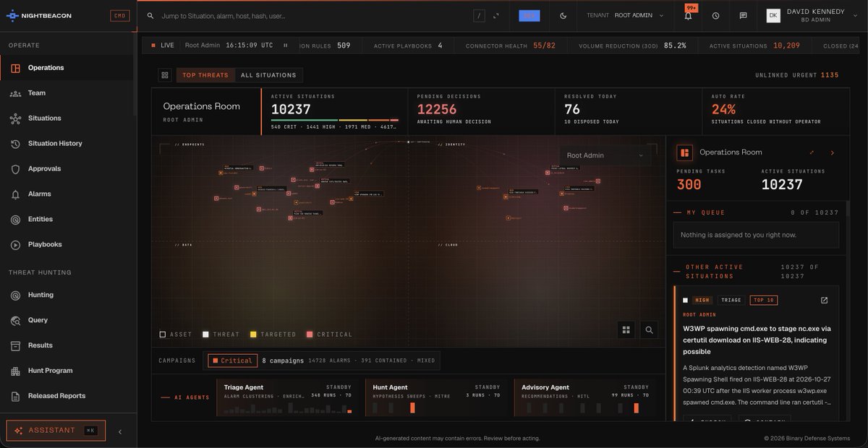The image size is (868, 448).
Task: Open the chat messages icon in header
Action: [x=743, y=15]
